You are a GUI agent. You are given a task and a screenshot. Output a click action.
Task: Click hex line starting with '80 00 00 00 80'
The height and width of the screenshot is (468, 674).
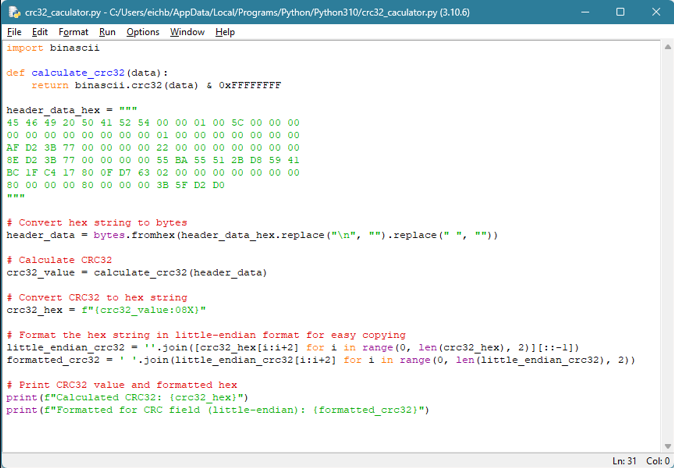(x=116, y=185)
